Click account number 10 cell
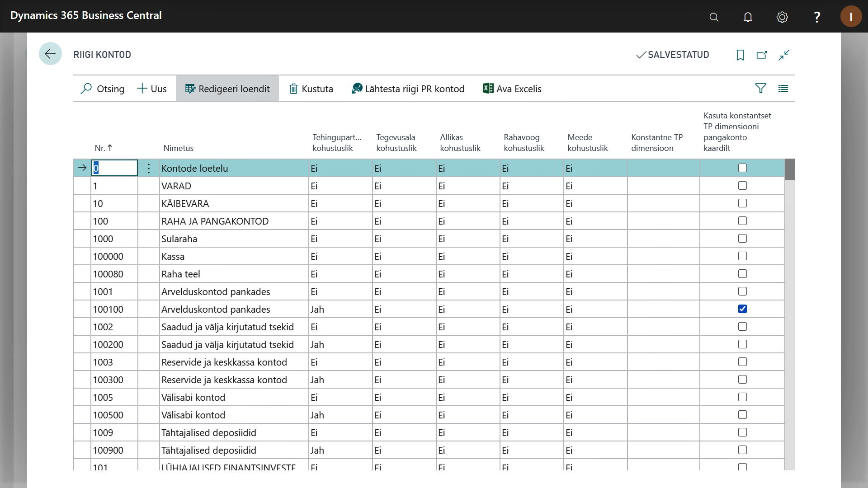 coord(114,203)
